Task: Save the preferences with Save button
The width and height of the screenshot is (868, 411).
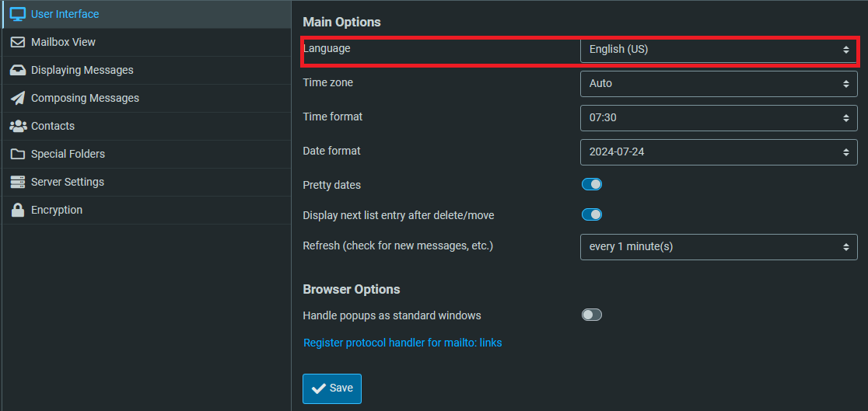Action: pos(332,388)
